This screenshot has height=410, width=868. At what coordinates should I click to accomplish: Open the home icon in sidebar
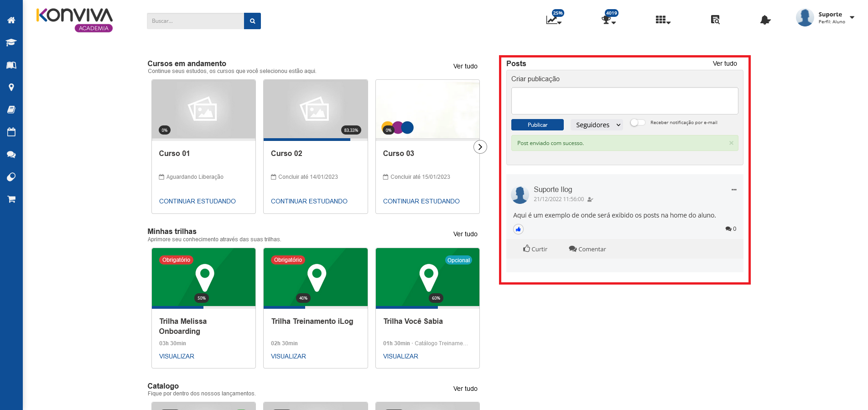(x=11, y=20)
